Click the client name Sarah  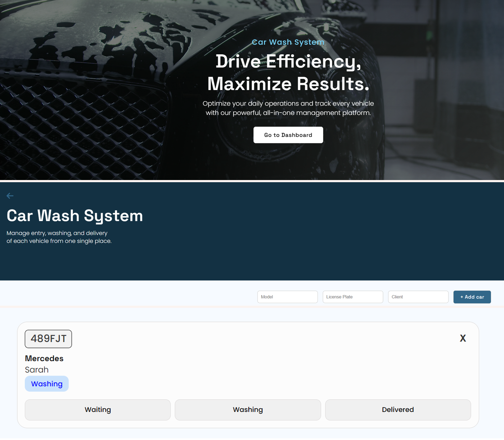coord(37,370)
